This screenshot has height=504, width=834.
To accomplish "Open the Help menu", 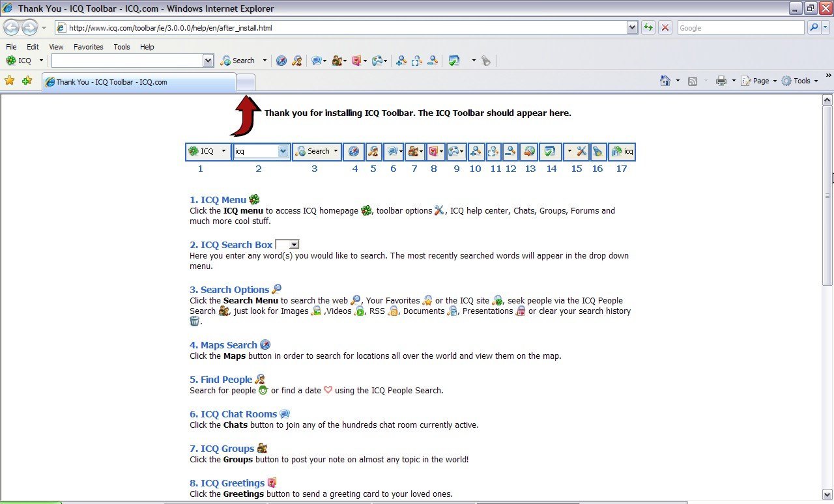I will [x=147, y=47].
